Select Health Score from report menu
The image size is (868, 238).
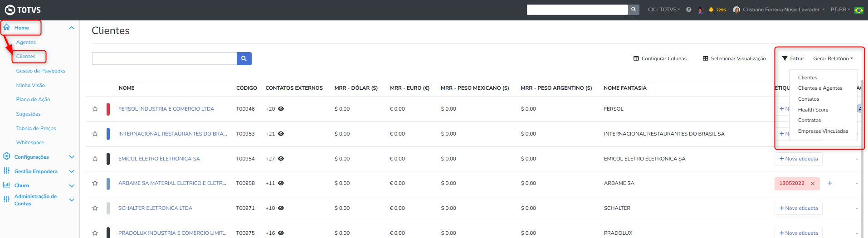click(x=813, y=110)
